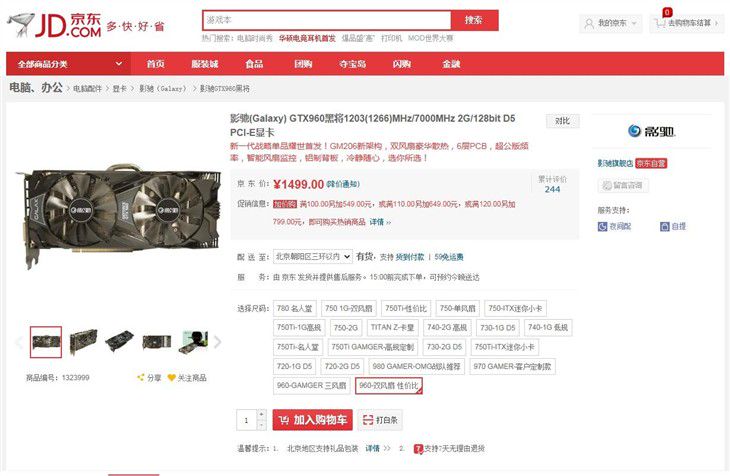Open 我的京东 account dropdown
The height and width of the screenshot is (476, 730).
coord(610,23)
